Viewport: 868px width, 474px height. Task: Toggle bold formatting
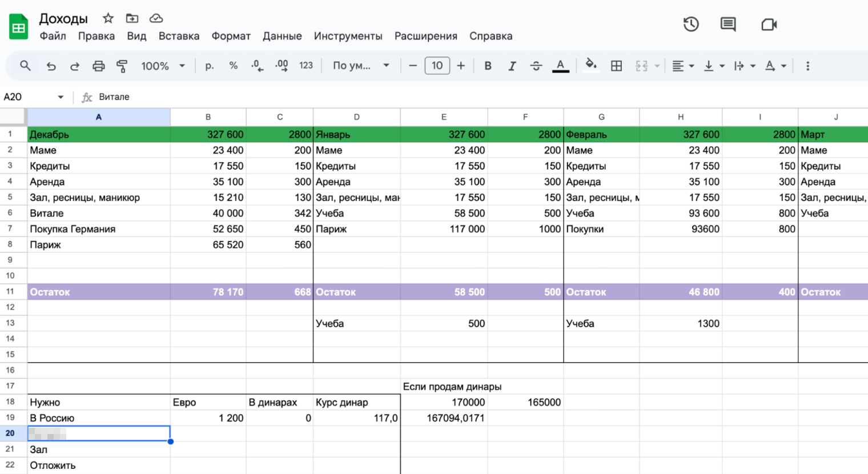point(488,66)
